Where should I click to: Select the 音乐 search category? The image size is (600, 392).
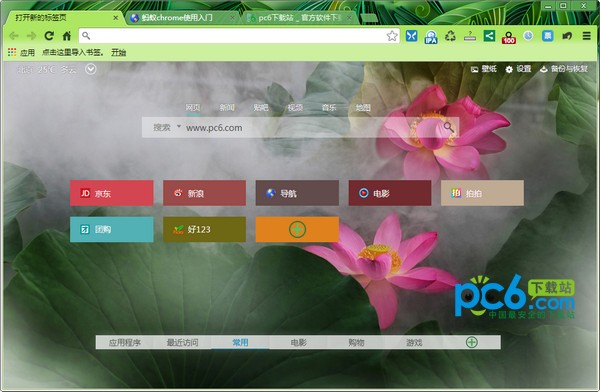[x=329, y=108]
